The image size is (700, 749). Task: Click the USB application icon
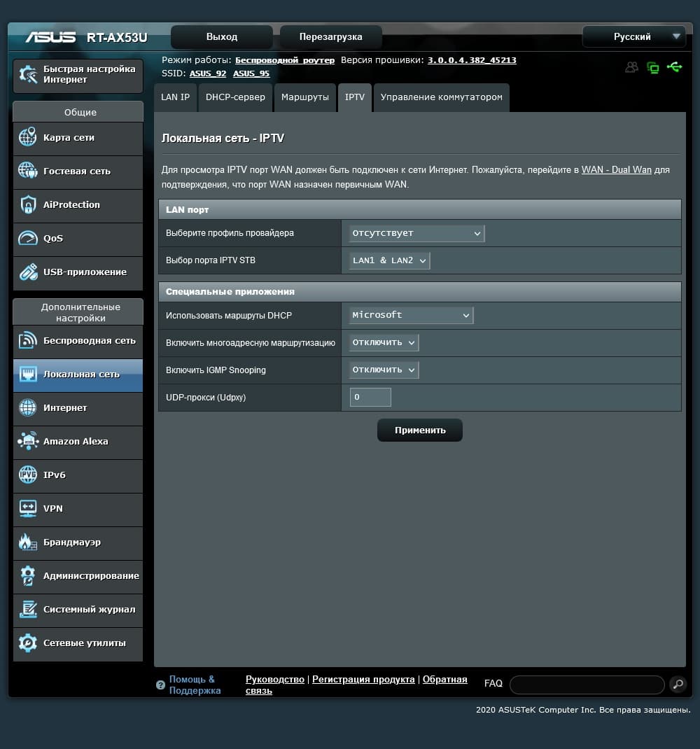28,272
